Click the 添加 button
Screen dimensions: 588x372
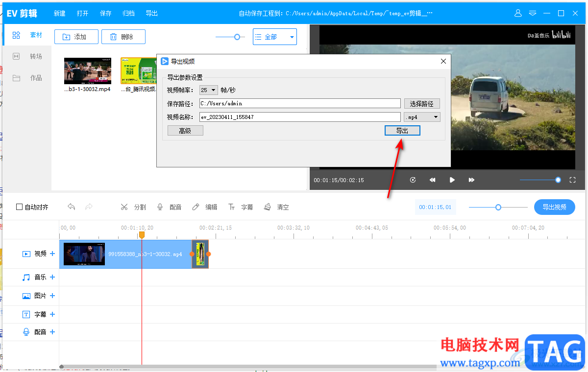click(x=76, y=37)
